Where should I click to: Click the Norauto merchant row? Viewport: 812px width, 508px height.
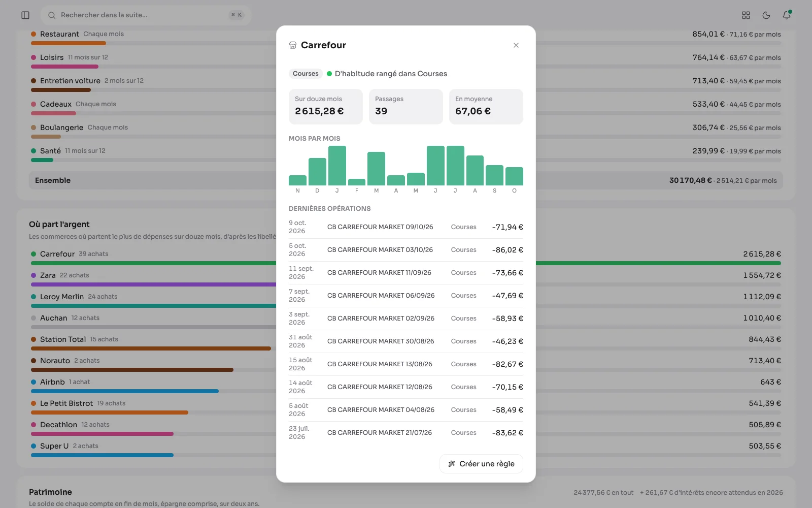click(406, 364)
